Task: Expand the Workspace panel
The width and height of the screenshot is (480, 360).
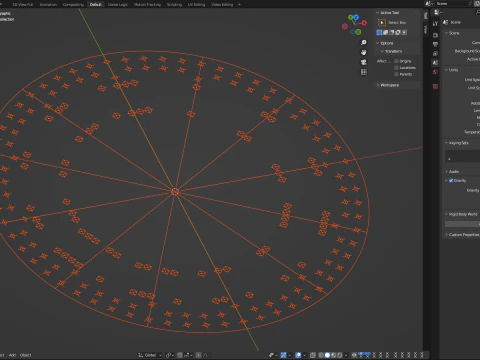Action: [378, 85]
